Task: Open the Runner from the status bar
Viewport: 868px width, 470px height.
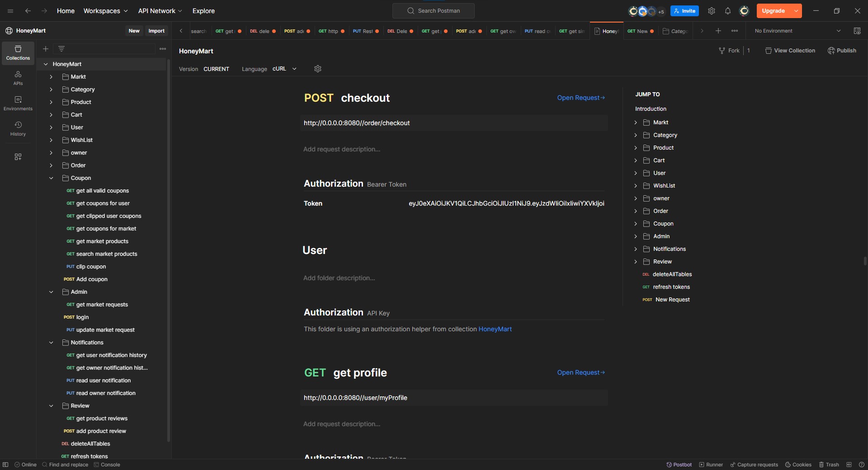Action: pyautogui.click(x=710, y=465)
